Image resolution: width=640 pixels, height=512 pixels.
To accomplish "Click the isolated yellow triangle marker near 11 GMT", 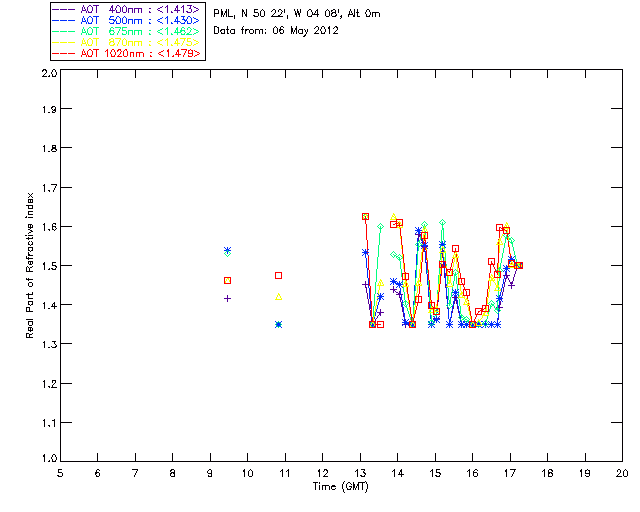I will pos(278,297).
